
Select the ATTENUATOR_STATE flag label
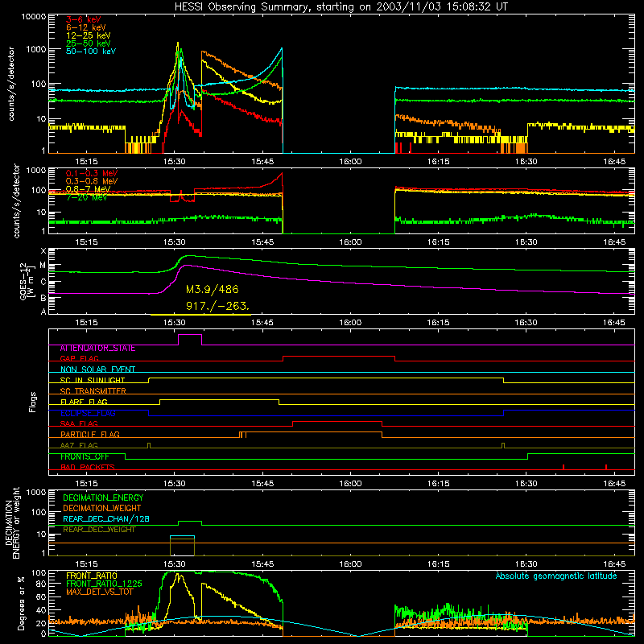click(97, 349)
